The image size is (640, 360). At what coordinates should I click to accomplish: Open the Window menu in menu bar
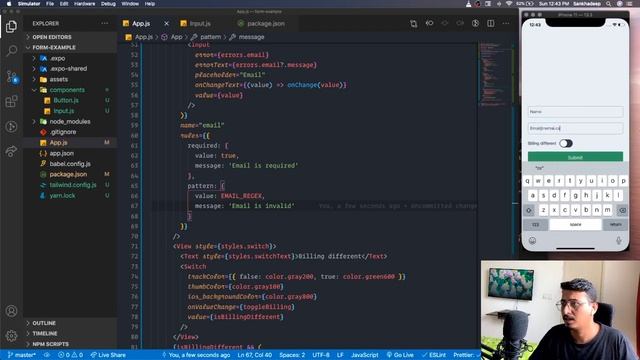click(x=130, y=4)
